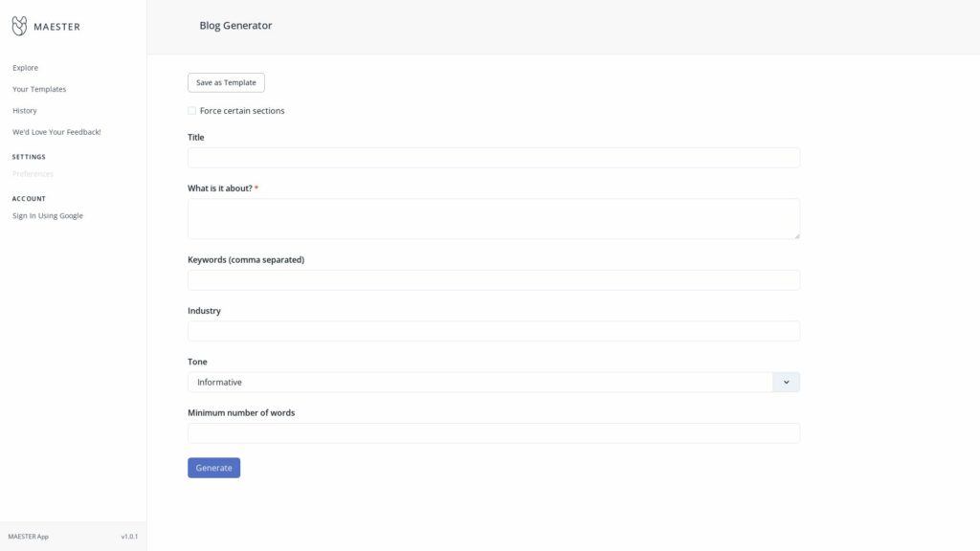Click the Minimum number of words field
Screen dimensions: 980x551
pyautogui.click(x=494, y=432)
